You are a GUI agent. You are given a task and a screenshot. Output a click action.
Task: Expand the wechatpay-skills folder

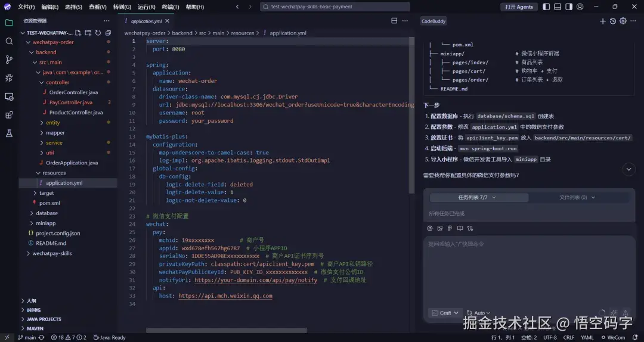coord(28,253)
